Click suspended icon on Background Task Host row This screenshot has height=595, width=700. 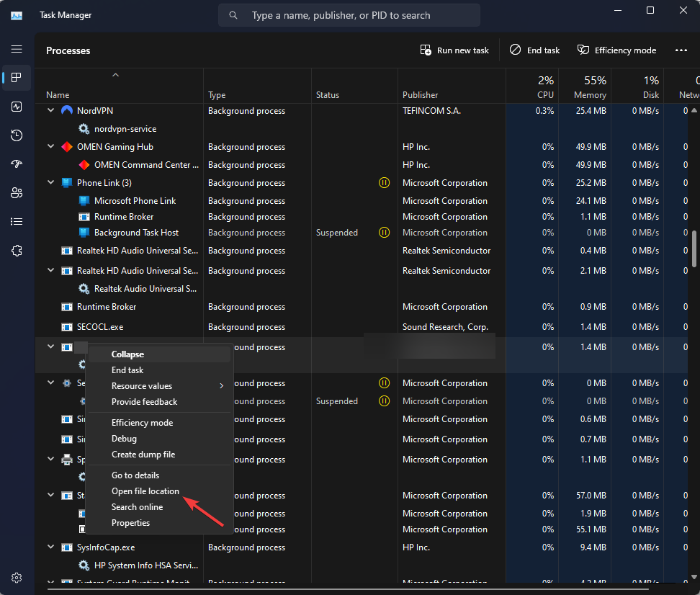point(384,232)
